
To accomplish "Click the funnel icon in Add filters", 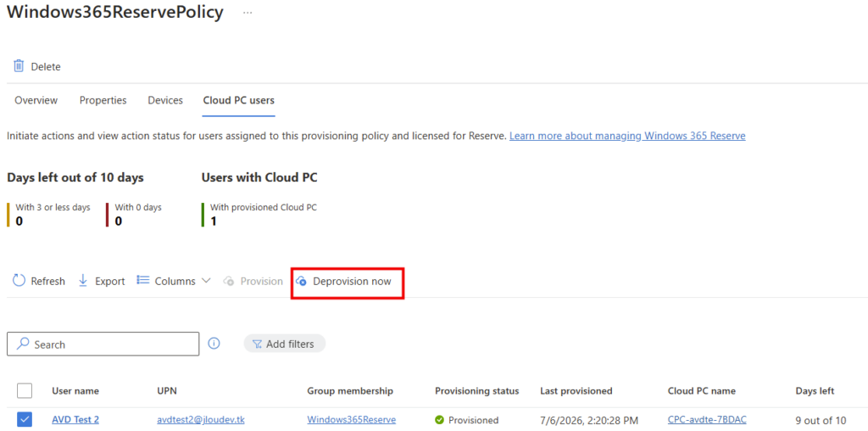I will (x=257, y=344).
